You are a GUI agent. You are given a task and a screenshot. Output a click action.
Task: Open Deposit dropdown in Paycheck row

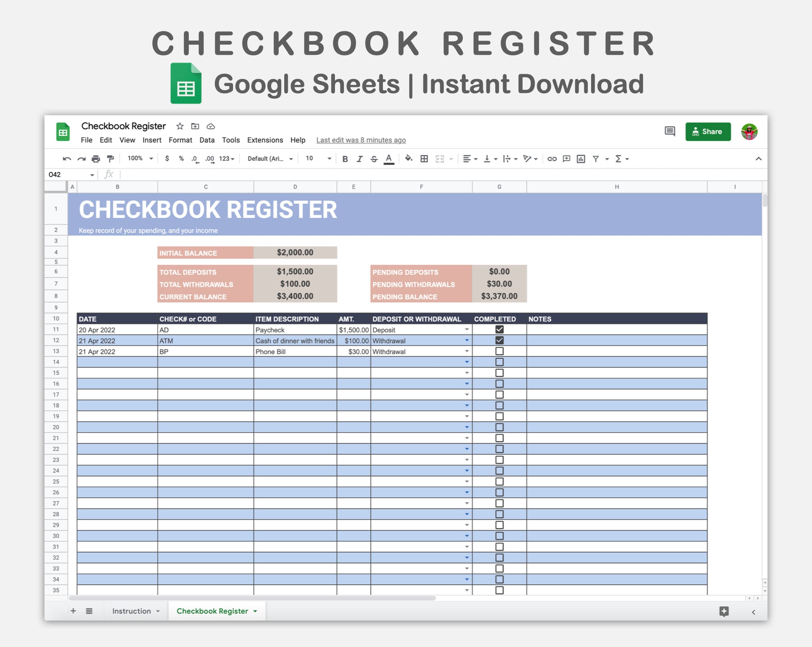pos(467,330)
